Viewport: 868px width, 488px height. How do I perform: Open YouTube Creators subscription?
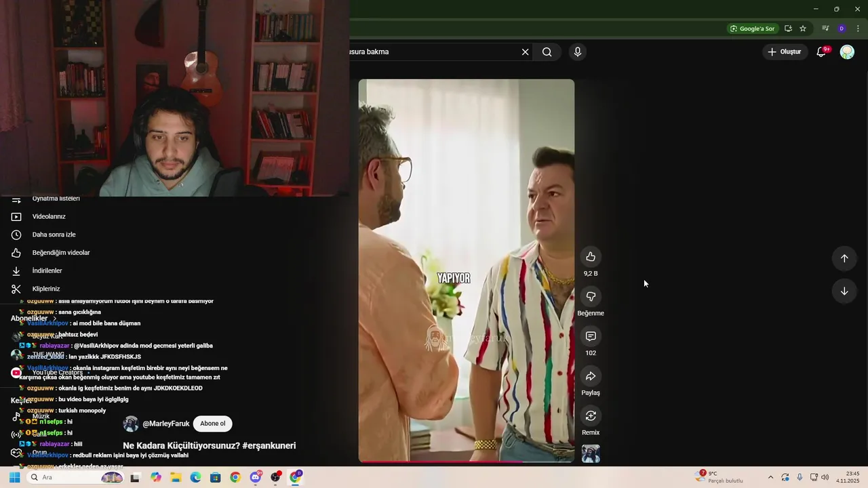coord(57,373)
